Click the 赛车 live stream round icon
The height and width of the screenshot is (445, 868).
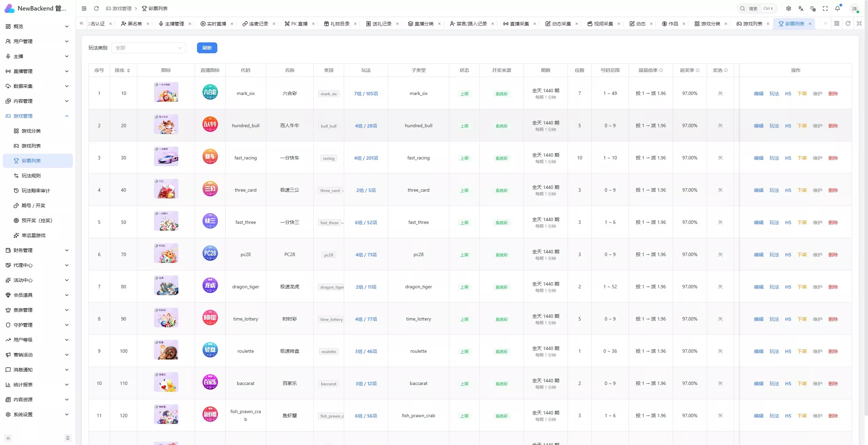coord(210,156)
